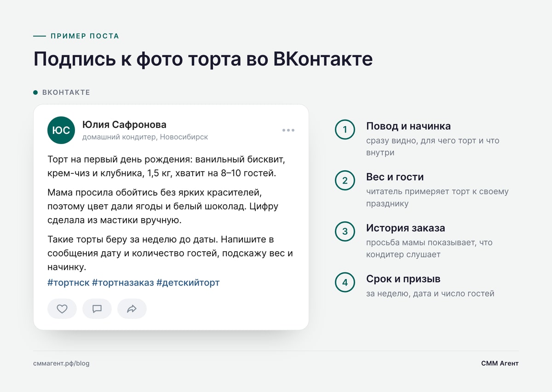The image size is (552, 392).
Task: Click the ЮС profile avatar
Action: click(x=61, y=130)
